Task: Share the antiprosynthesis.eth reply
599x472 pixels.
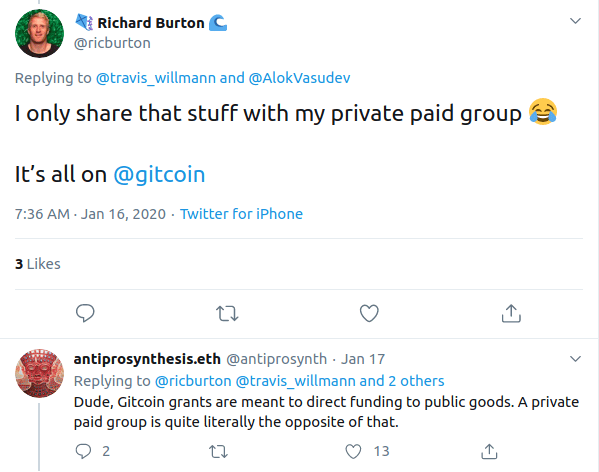Action: 489,451
